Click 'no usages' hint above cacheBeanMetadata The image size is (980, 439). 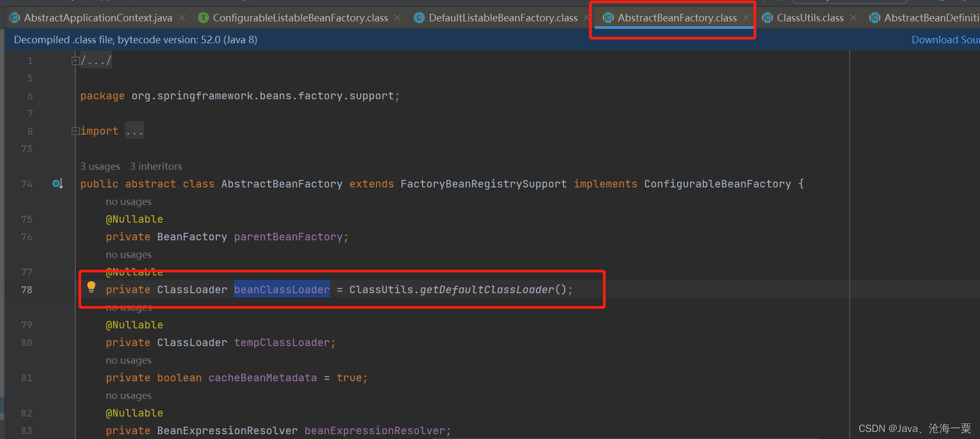[x=129, y=360]
